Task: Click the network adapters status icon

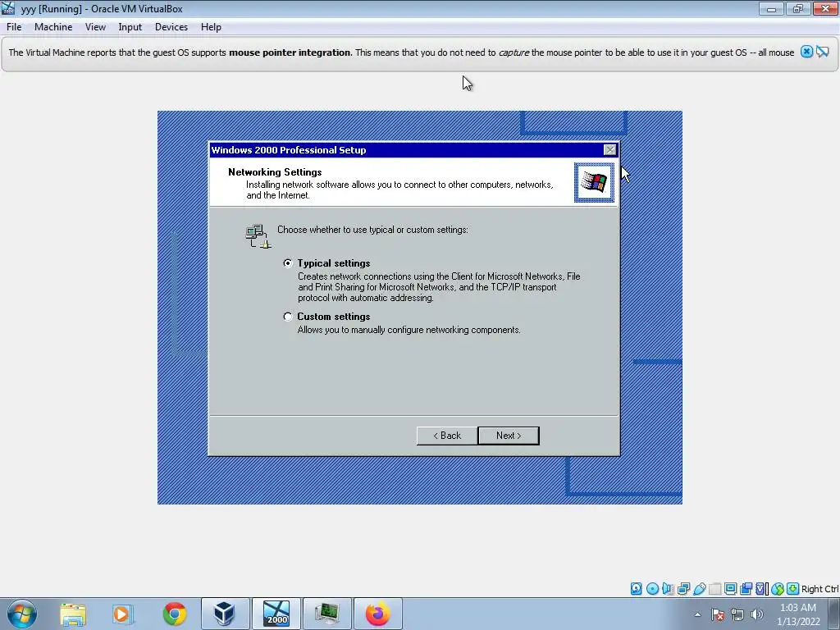Action: (x=683, y=589)
